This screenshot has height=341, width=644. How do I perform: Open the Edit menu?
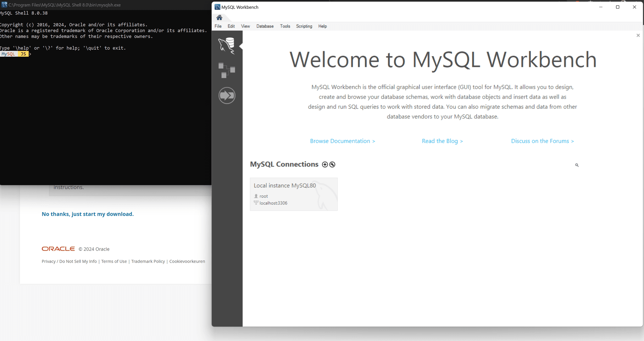click(x=231, y=26)
